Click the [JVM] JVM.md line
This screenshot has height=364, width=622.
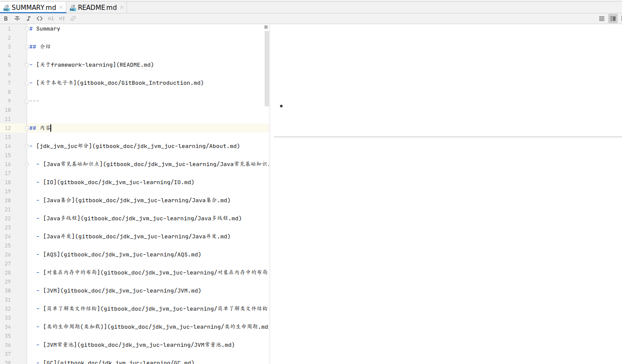coord(119,291)
